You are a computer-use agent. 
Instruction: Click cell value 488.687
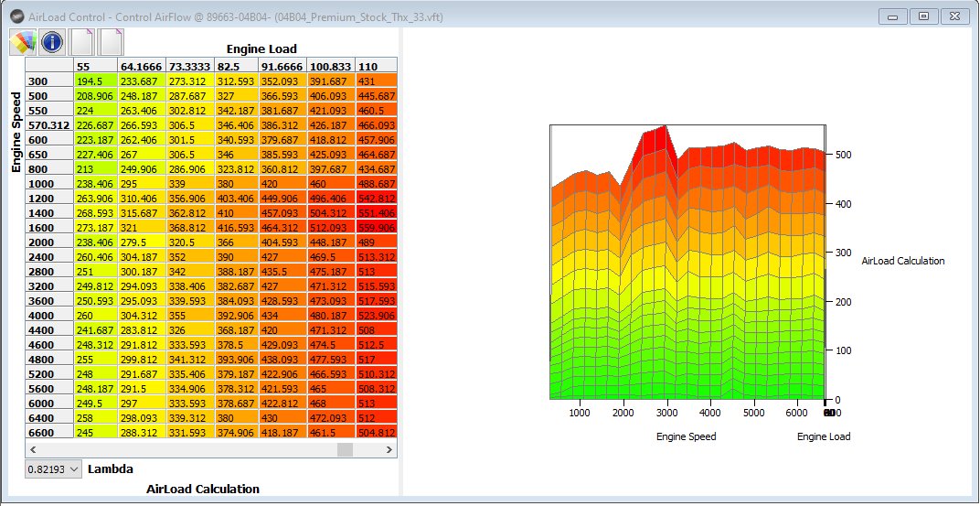coord(376,184)
